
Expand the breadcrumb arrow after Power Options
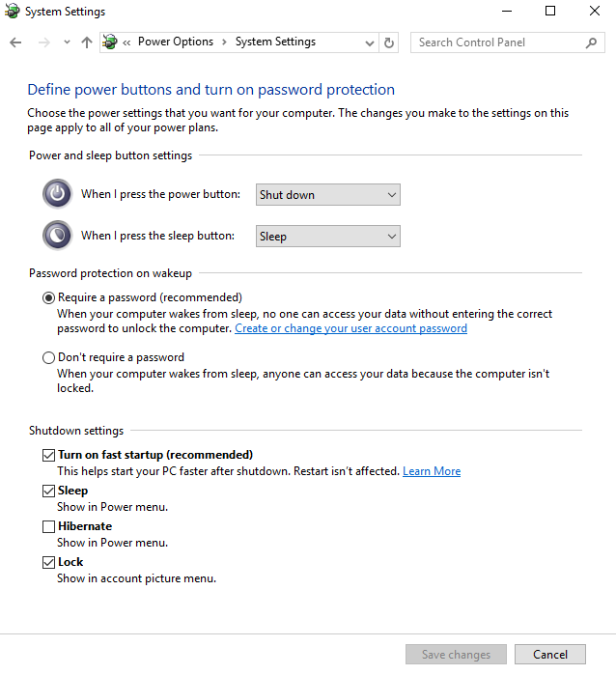coord(224,42)
